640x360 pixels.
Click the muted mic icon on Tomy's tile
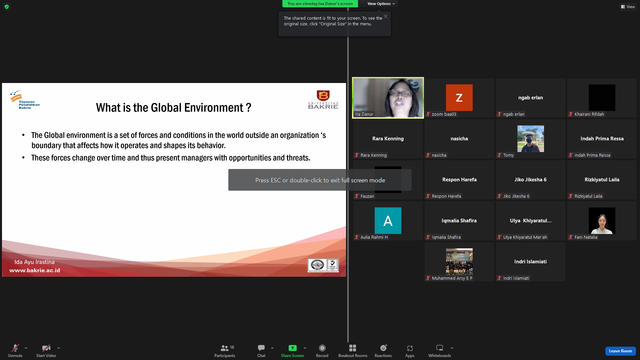(499, 155)
